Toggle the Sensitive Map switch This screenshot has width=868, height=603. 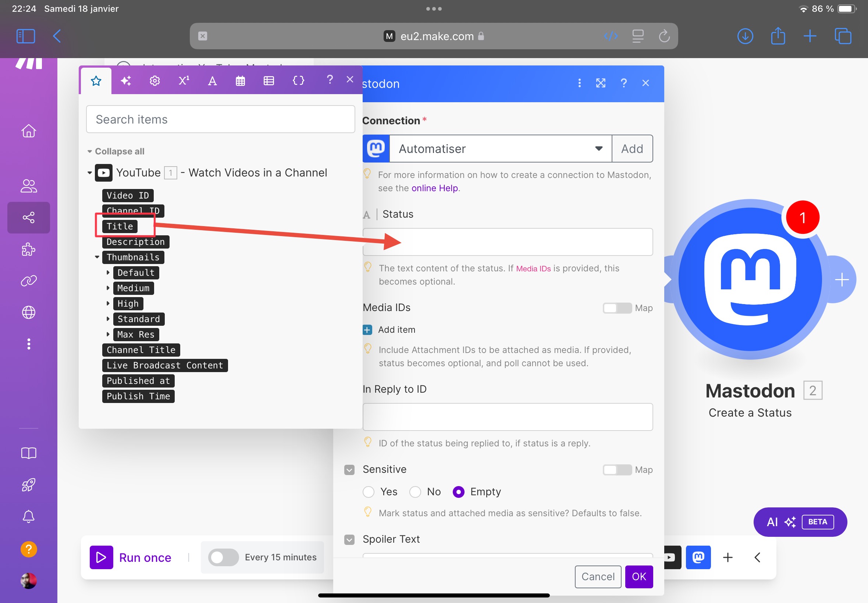(617, 470)
